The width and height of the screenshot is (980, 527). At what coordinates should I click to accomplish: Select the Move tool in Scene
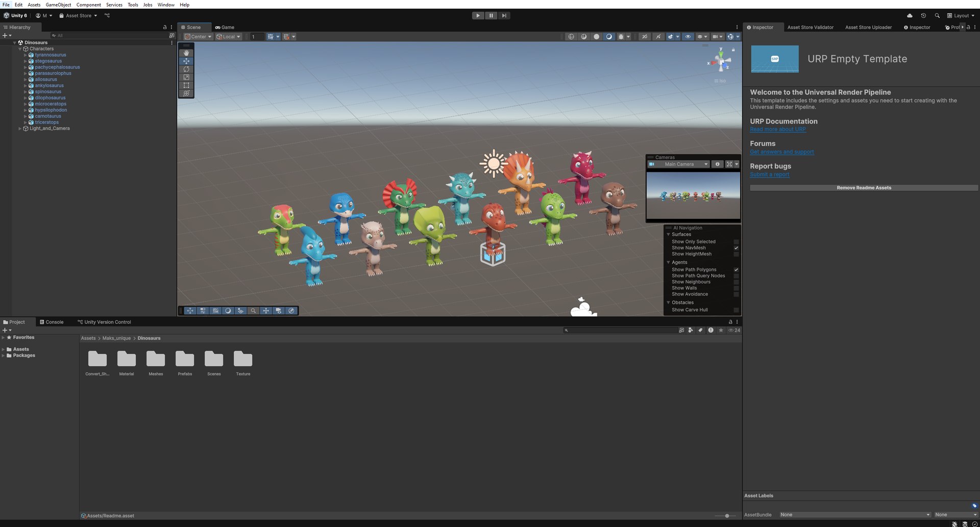pyautogui.click(x=186, y=61)
